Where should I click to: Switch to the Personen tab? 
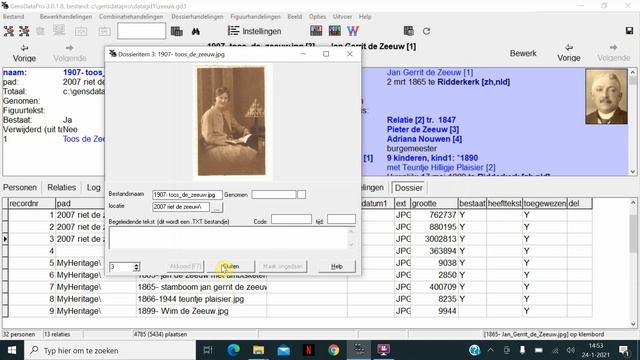(20, 187)
